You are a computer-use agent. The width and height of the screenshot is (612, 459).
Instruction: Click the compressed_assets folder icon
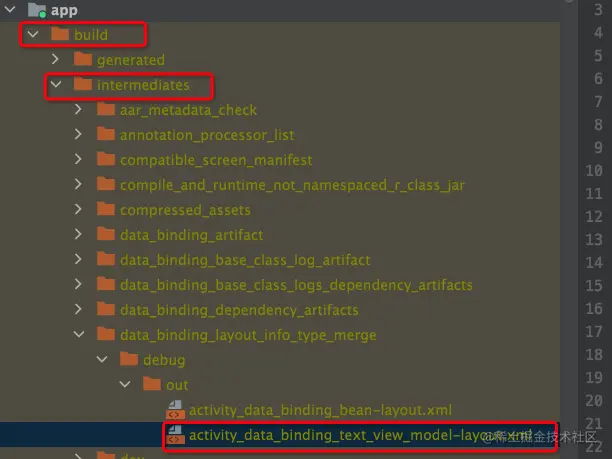click(106, 208)
